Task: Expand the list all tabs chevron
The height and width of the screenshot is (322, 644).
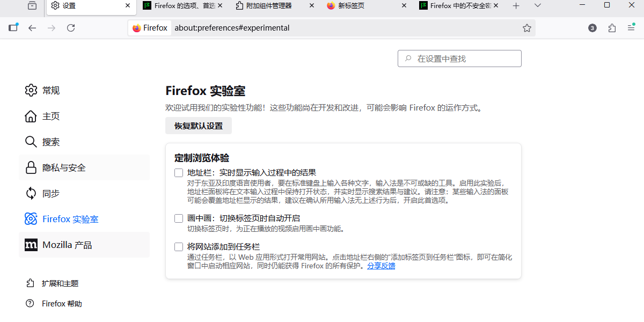Action: 538,6
